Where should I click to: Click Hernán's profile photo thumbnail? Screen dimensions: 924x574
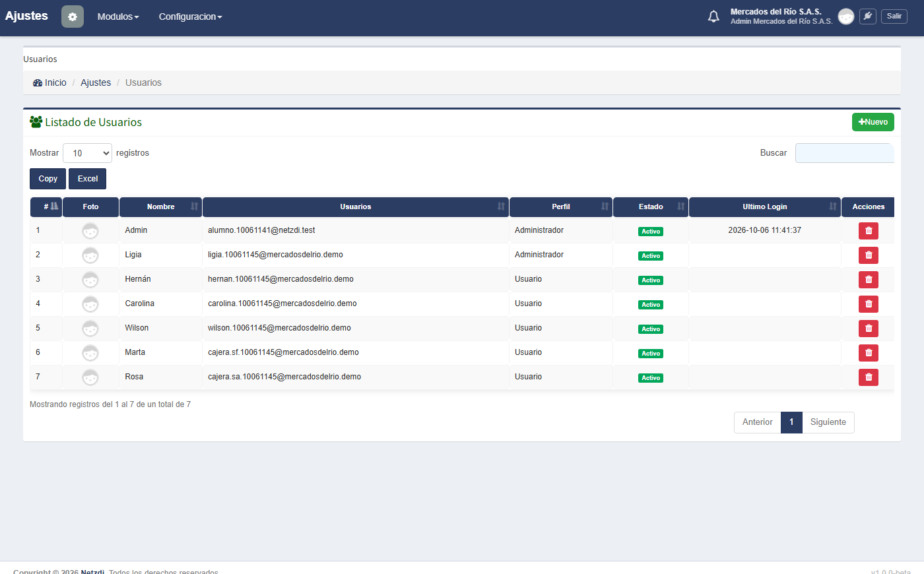coord(90,280)
